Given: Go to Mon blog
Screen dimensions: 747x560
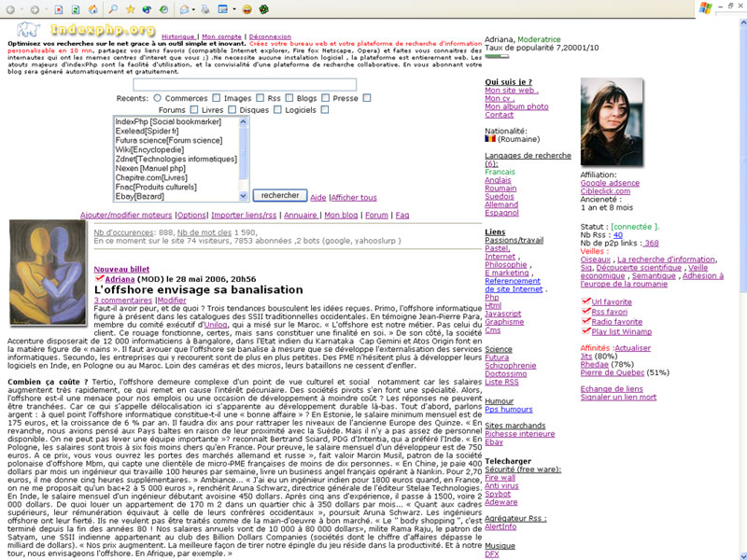Looking at the screenshot, I should click(341, 216).
